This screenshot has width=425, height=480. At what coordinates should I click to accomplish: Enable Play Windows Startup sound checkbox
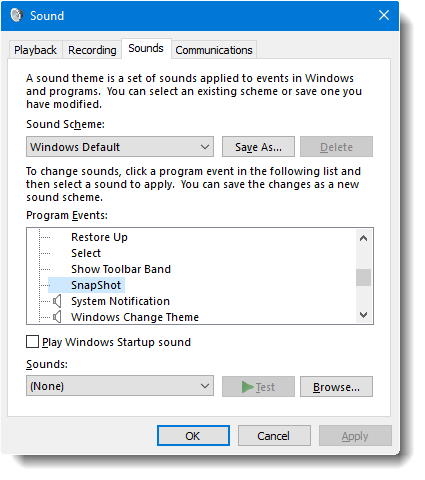point(32,342)
